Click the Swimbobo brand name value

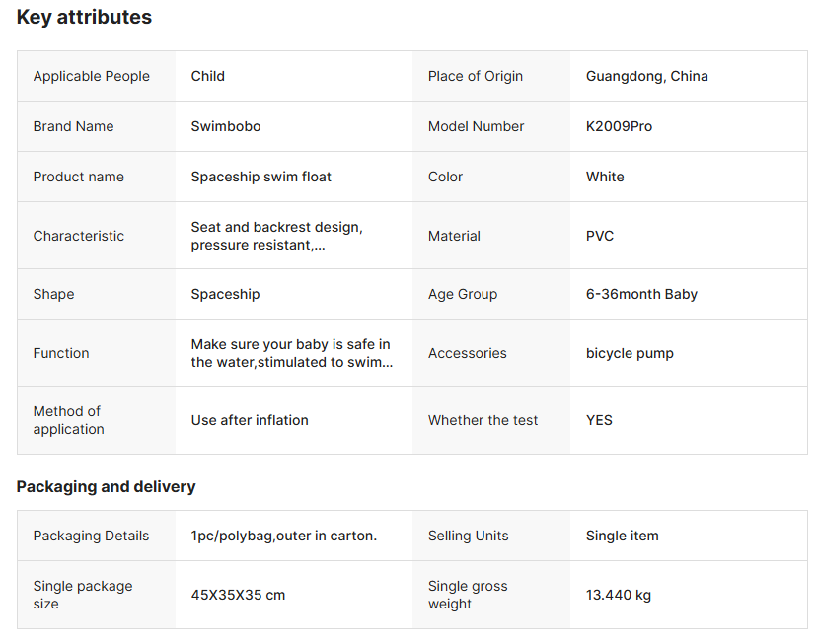click(x=225, y=126)
